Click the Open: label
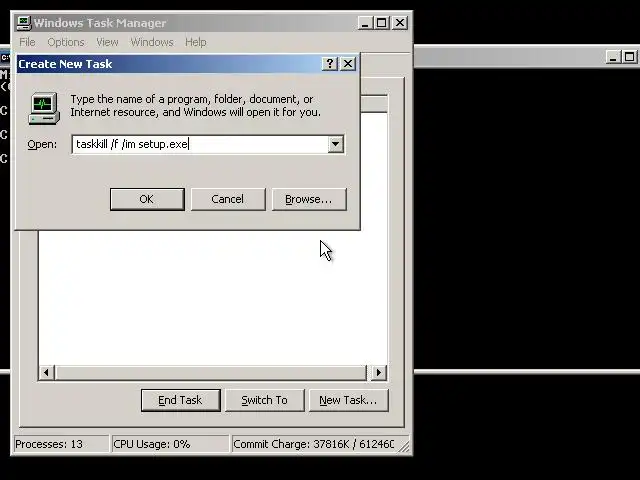The width and height of the screenshot is (640, 480). [x=42, y=144]
